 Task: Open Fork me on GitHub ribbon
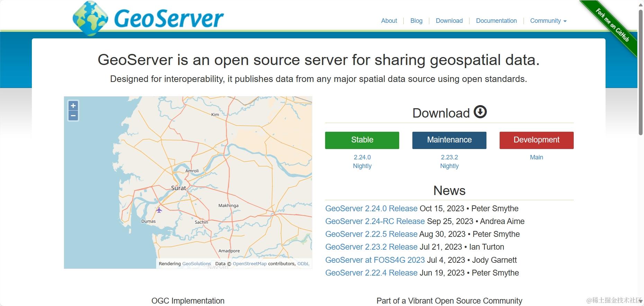pos(612,25)
